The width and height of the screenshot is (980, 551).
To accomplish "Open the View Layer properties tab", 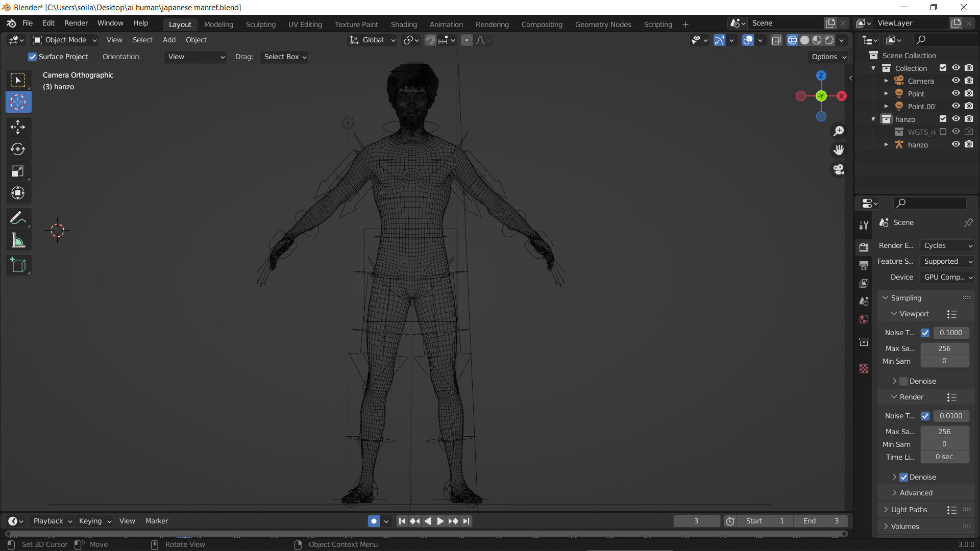I will [x=864, y=283].
